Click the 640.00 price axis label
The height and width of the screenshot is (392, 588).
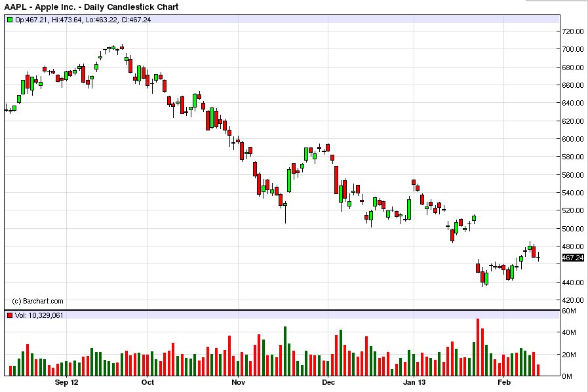[573, 103]
